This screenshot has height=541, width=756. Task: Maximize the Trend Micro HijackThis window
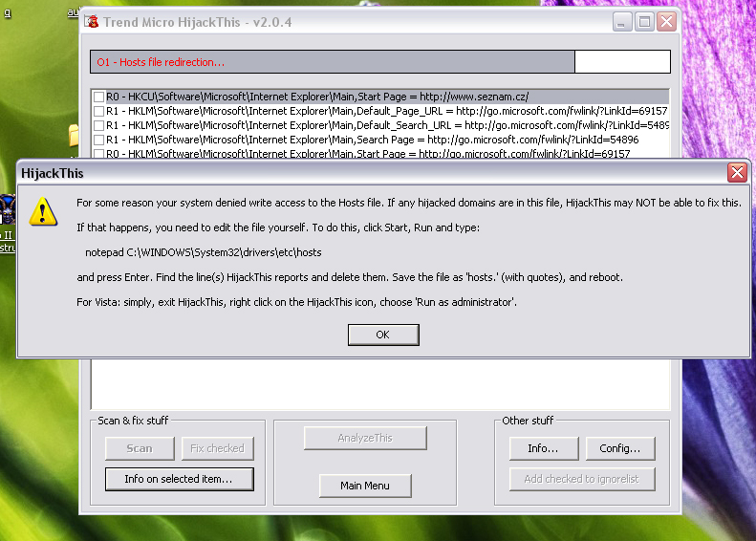644,22
